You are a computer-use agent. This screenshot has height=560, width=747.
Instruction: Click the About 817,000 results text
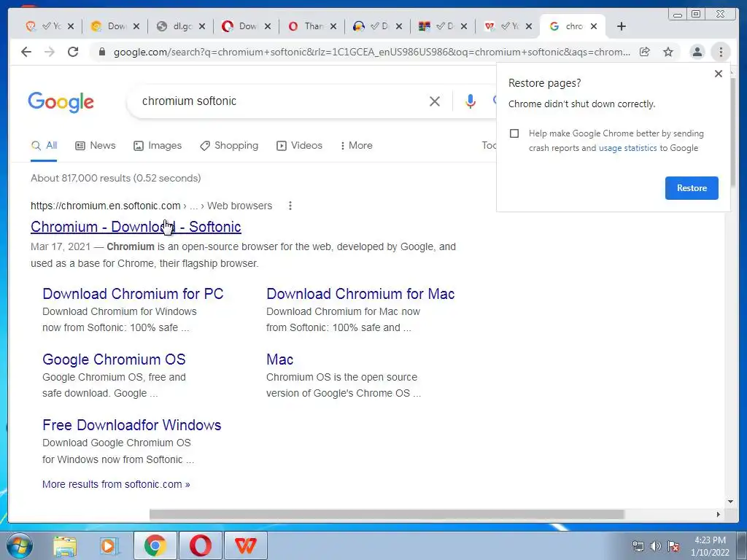tap(116, 178)
